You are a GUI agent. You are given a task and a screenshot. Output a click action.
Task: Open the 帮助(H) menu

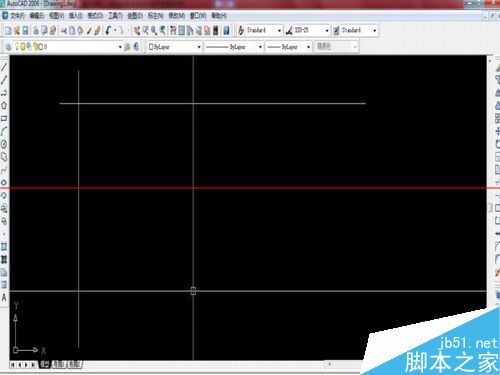pos(219,16)
